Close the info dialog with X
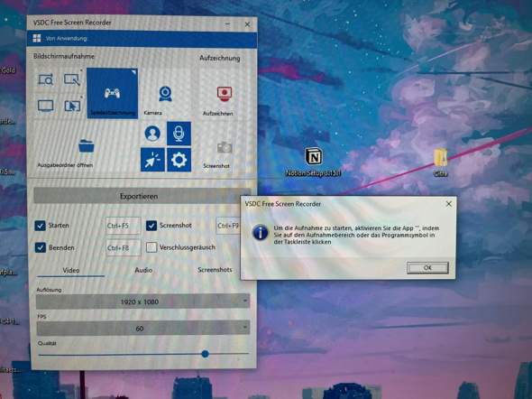Image resolution: width=532 pixels, height=399 pixels. point(448,204)
